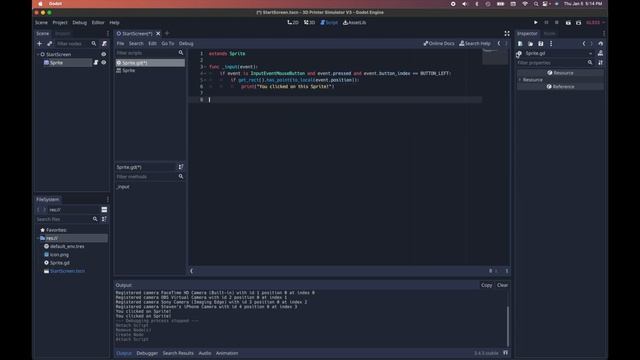Image resolution: width=640 pixels, height=360 pixels.
Task: Open the GLES3 renderer dropdown
Action: coord(595,22)
